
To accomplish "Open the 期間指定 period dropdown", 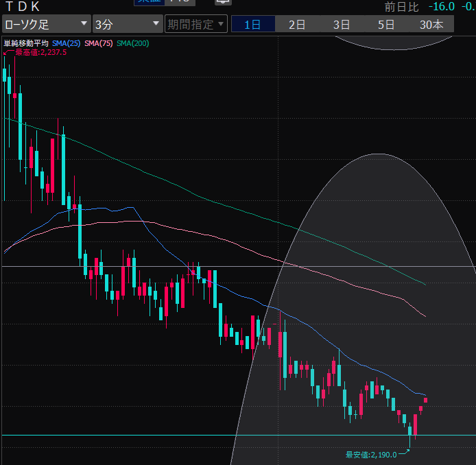I will click(195, 25).
